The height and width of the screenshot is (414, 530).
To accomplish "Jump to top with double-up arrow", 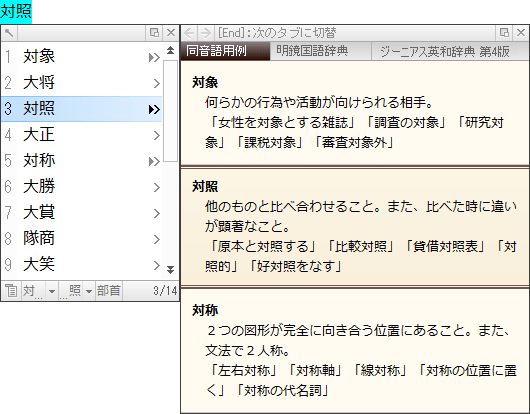I will tap(170, 50).
